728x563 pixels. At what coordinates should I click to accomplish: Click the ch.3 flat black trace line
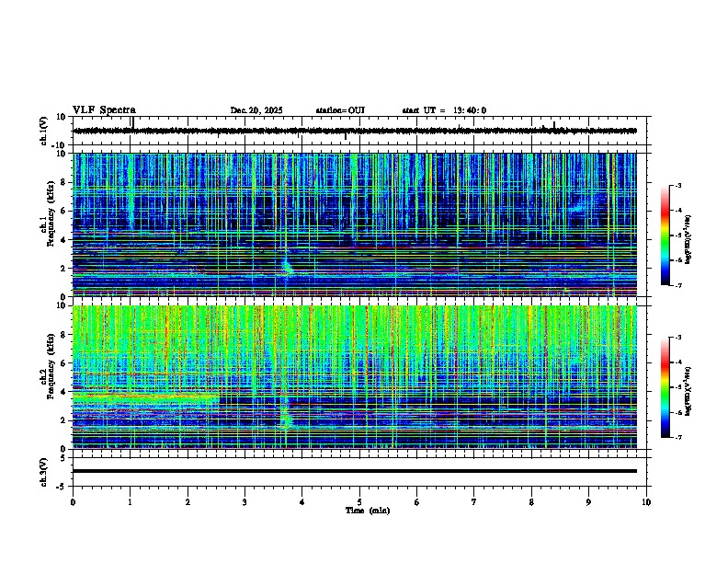(x=355, y=471)
